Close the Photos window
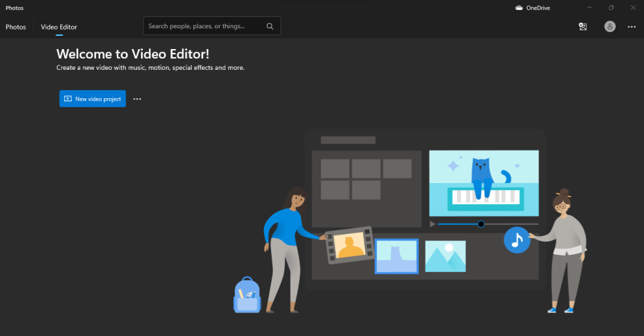The width and height of the screenshot is (644, 336). point(633,8)
